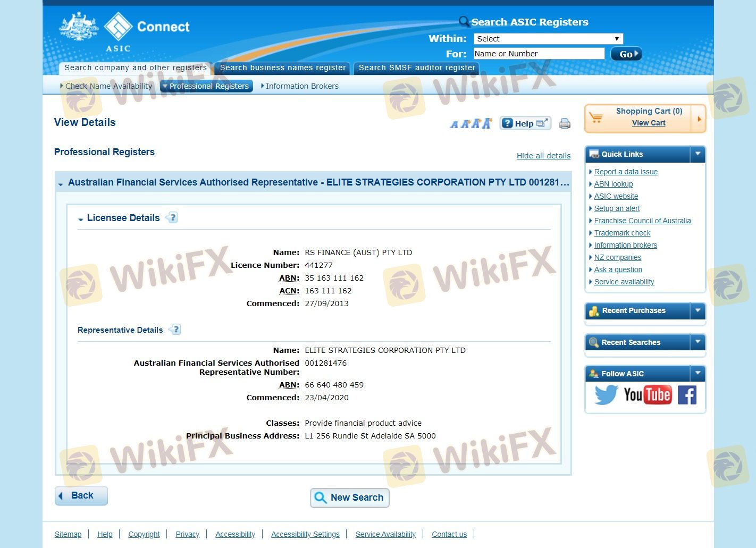Open the Help footer link

[x=105, y=534]
